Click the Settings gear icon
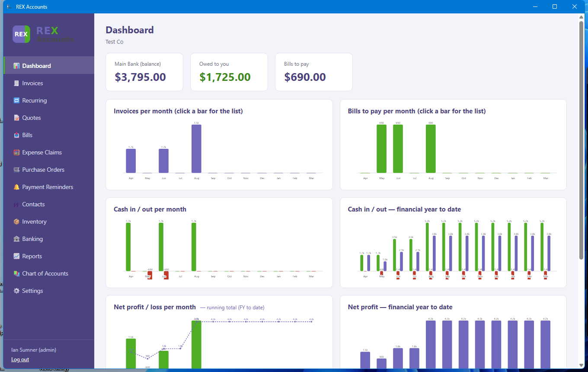This screenshot has width=588, height=372. pyautogui.click(x=16, y=291)
